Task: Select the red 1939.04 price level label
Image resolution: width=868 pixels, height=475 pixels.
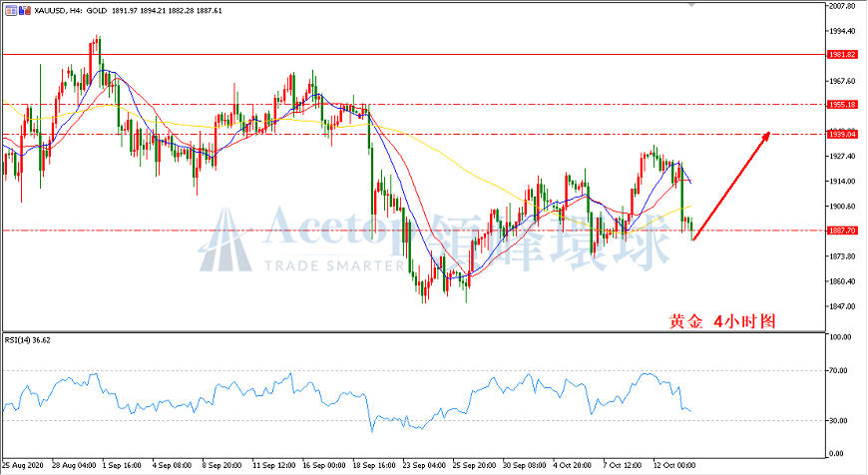Action: pyautogui.click(x=842, y=134)
